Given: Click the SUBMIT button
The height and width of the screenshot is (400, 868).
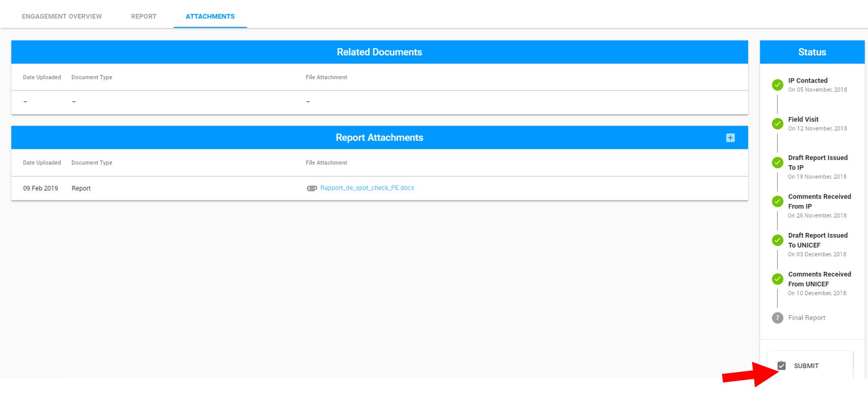Looking at the screenshot, I should pyautogui.click(x=806, y=365).
